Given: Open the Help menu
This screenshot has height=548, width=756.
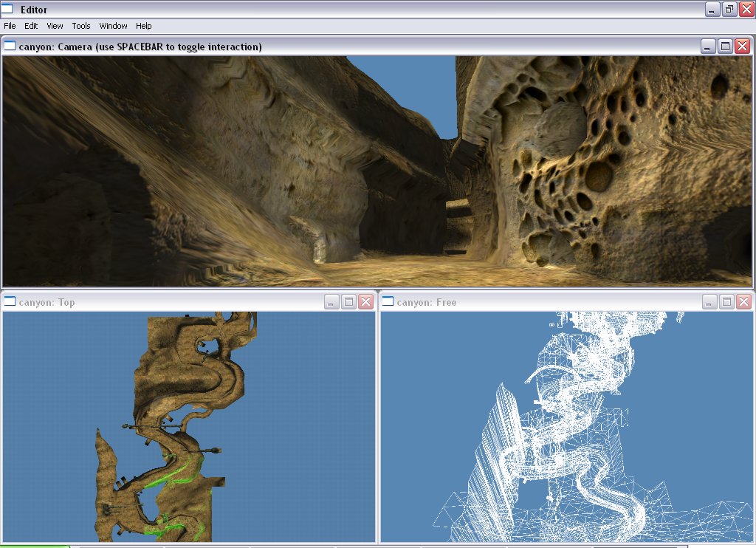Looking at the screenshot, I should pyautogui.click(x=144, y=26).
